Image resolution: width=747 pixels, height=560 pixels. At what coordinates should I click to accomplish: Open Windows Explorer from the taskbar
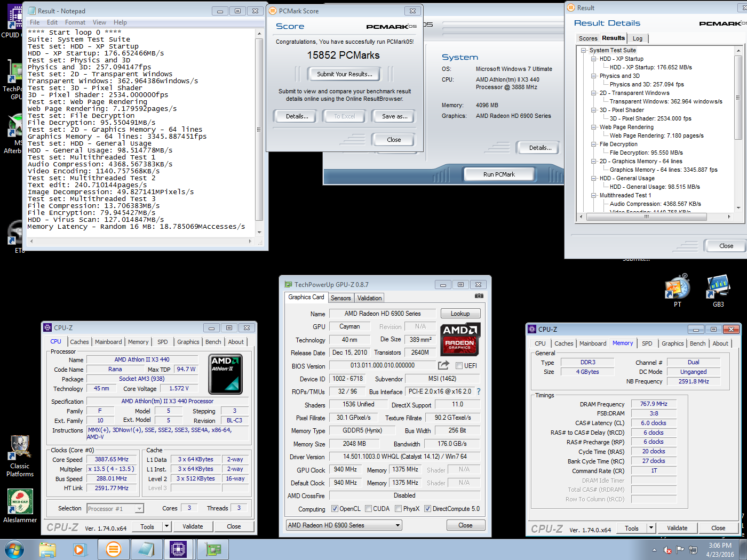[x=47, y=549]
